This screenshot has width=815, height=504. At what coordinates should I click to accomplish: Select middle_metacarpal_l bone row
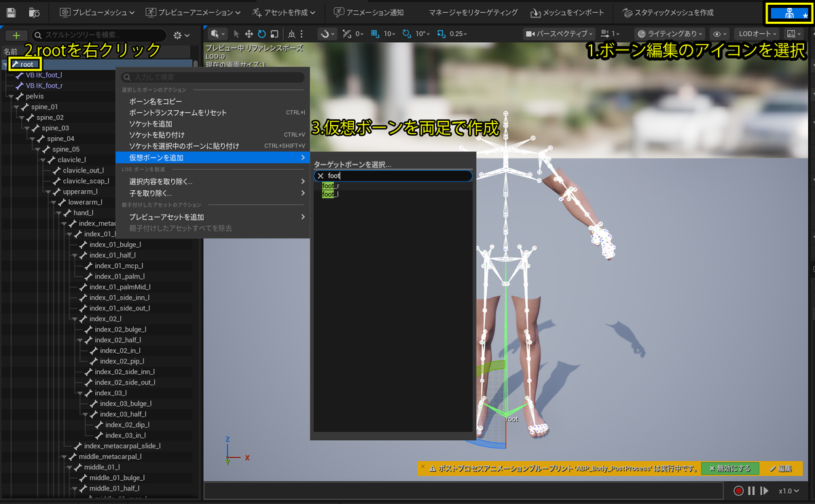tap(109, 456)
